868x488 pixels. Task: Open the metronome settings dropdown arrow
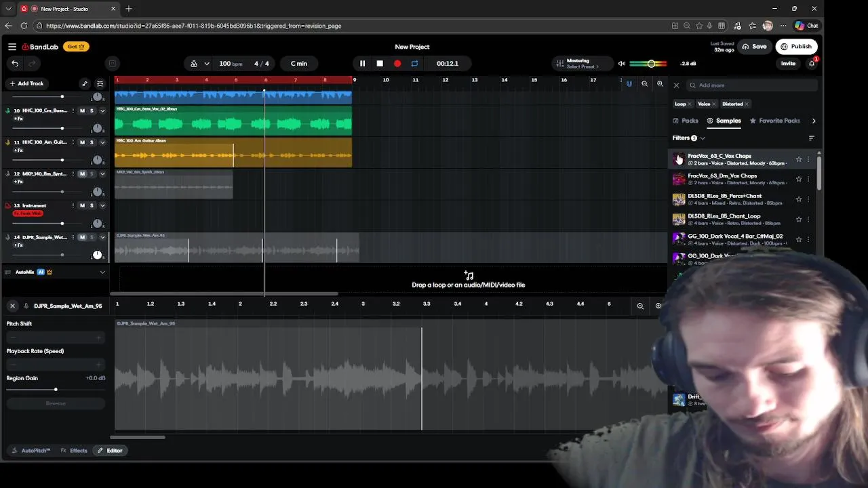(x=207, y=64)
